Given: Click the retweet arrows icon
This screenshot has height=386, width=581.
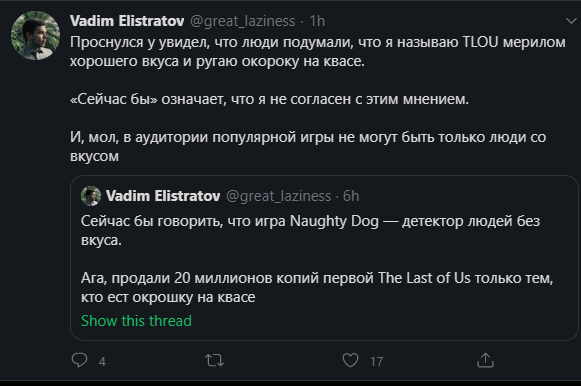Looking at the screenshot, I should 215,360.
